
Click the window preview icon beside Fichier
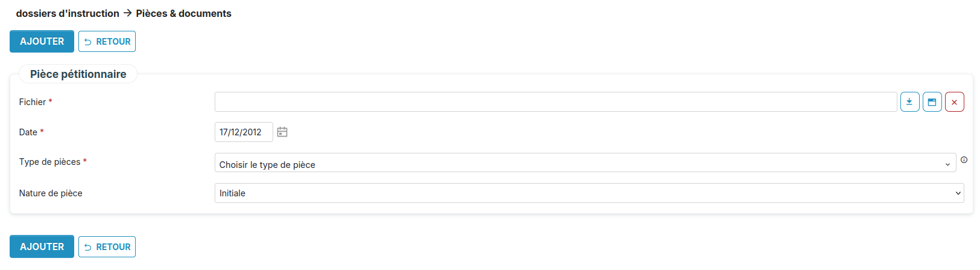pyautogui.click(x=932, y=102)
